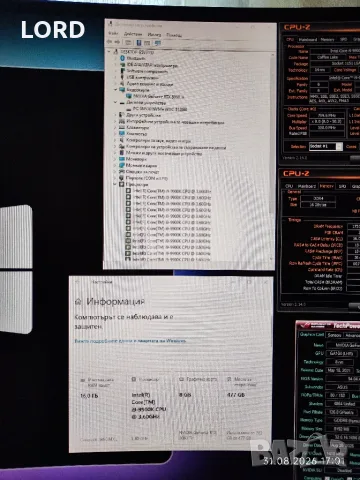The height and width of the screenshot is (480, 360).
Task: Select the Клавиатури category icon
Action: point(122,128)
